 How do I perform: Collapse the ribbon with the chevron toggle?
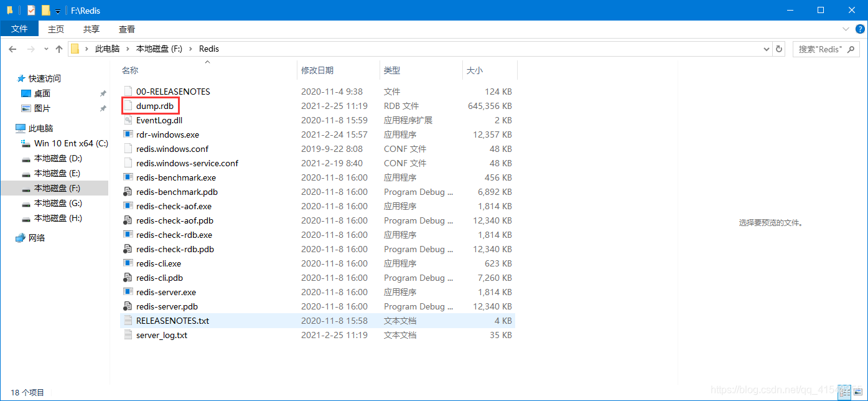tap(845, 29)
